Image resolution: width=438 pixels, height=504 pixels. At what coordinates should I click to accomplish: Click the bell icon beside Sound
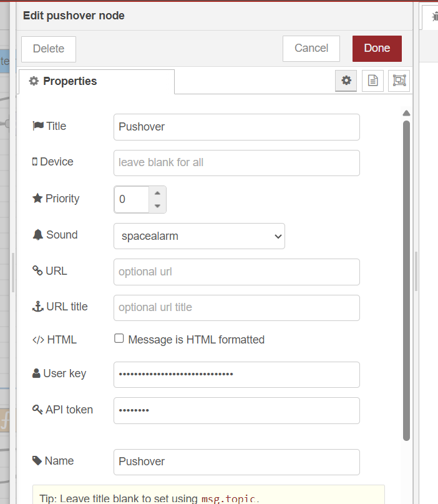click(x=38, y=235)
